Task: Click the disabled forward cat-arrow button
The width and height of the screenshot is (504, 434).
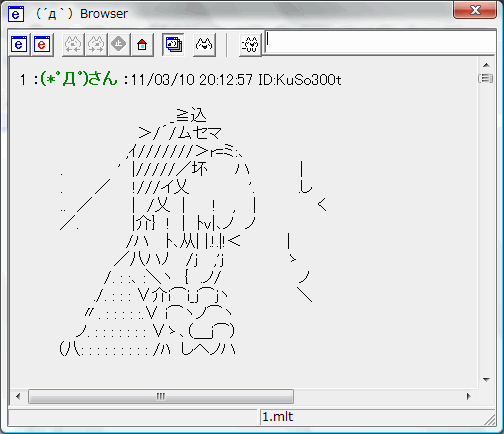Action: [x=96, y=44]
